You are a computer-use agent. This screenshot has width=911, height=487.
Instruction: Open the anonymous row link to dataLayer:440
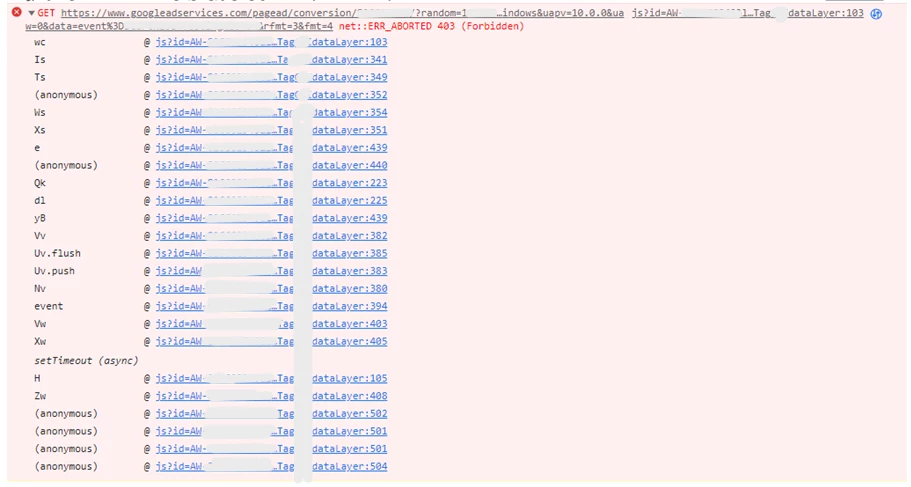click(x=271, y=165)
